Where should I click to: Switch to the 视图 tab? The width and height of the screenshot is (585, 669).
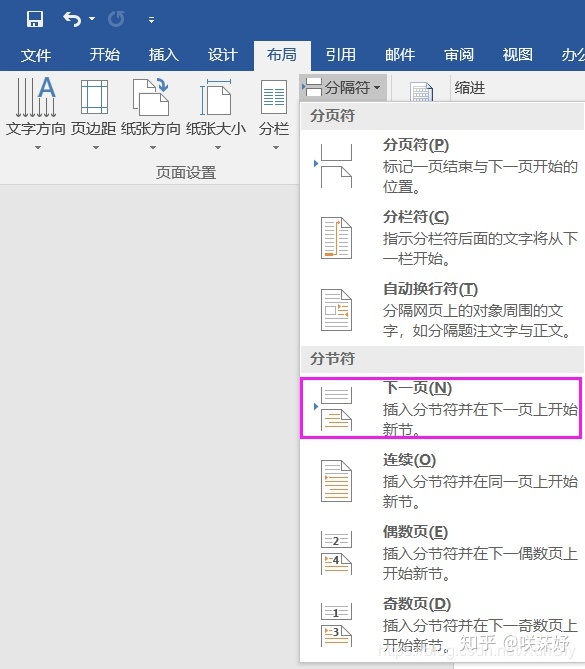[x=518, y=55]
